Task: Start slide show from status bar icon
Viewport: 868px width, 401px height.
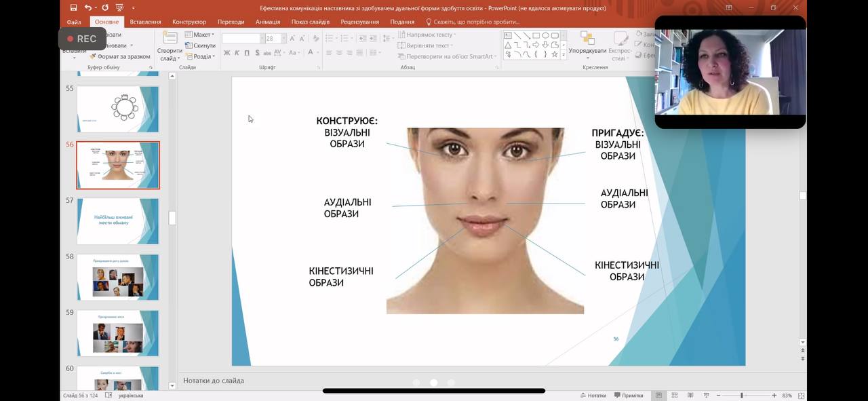Action: tap(706, 396)
